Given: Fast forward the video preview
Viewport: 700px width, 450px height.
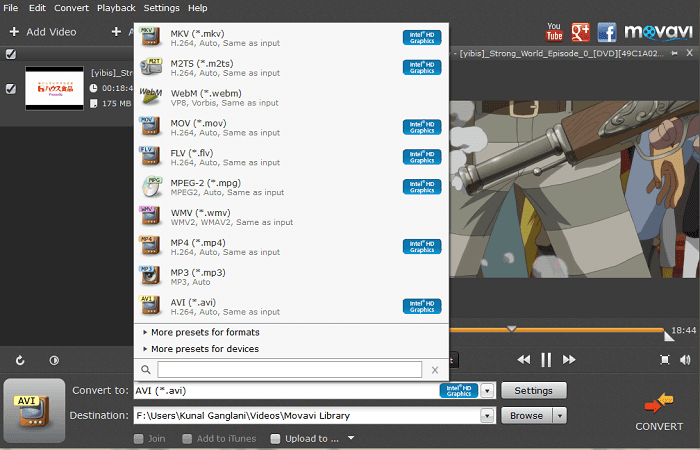Looking at the screenshot, I should point(569,360).
